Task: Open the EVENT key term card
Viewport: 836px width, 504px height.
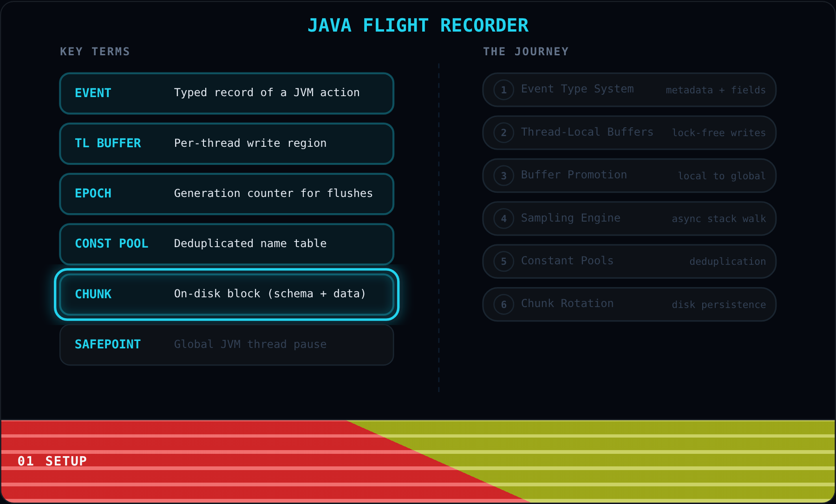Action: tap(227, 93)
